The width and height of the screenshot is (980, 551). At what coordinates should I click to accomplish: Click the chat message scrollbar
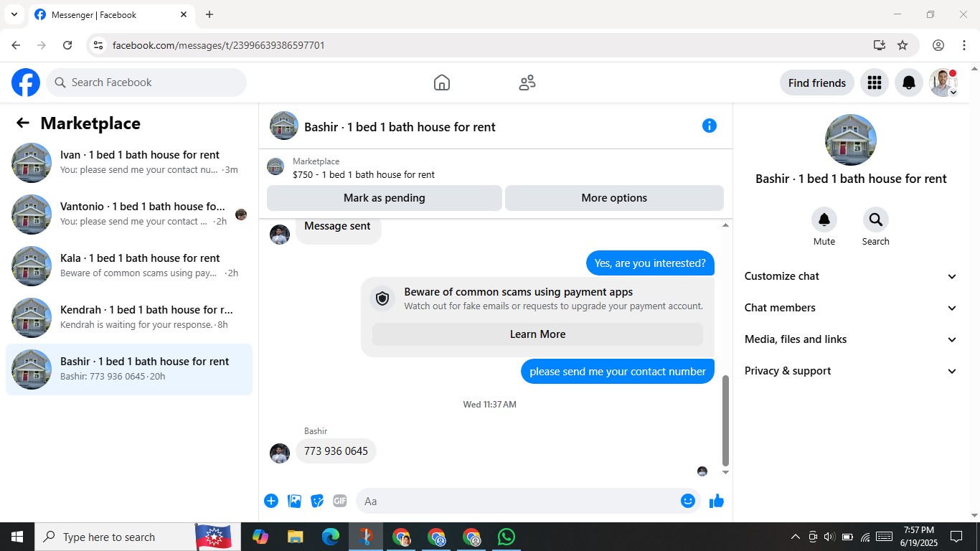[x=725, y=420]
